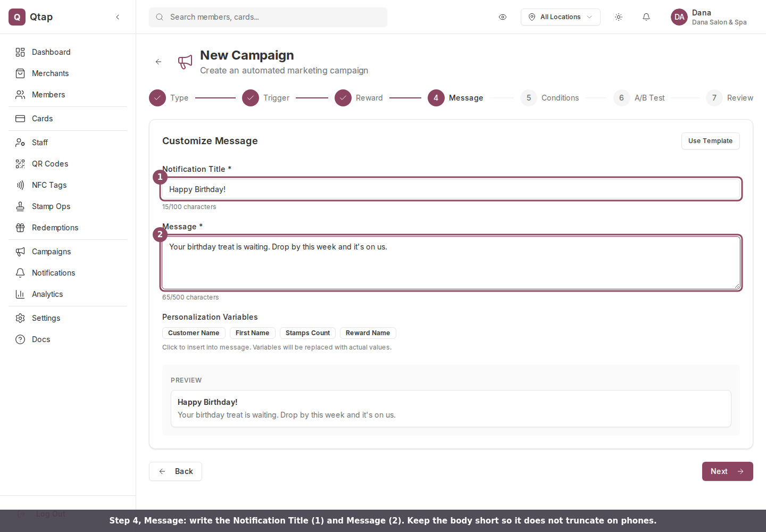766x532 pixels.
Task: Insert the Stamps Count variable
Action: click(307, 333)
